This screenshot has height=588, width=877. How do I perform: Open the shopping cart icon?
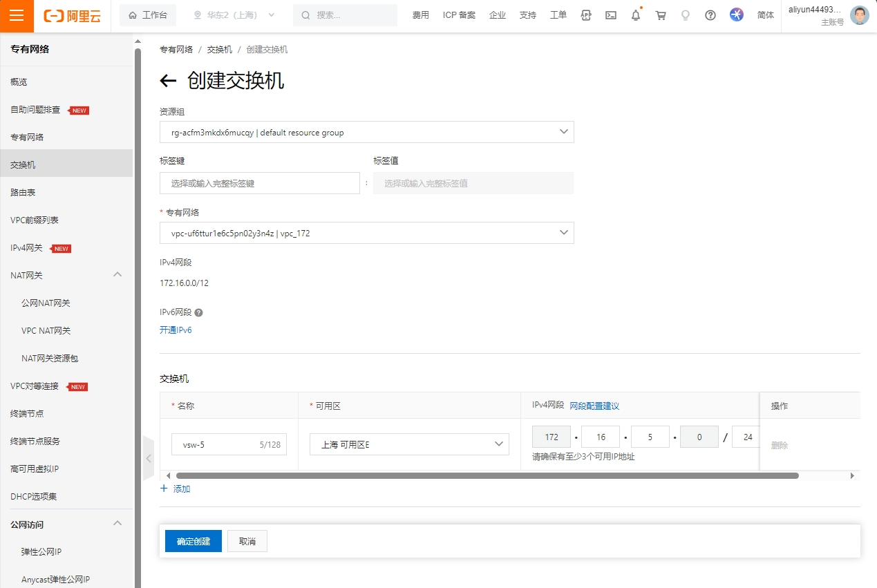(661, 15)
